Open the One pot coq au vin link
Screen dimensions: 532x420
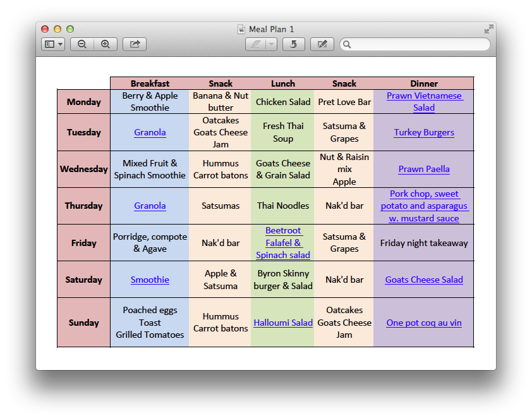(424, 323)
